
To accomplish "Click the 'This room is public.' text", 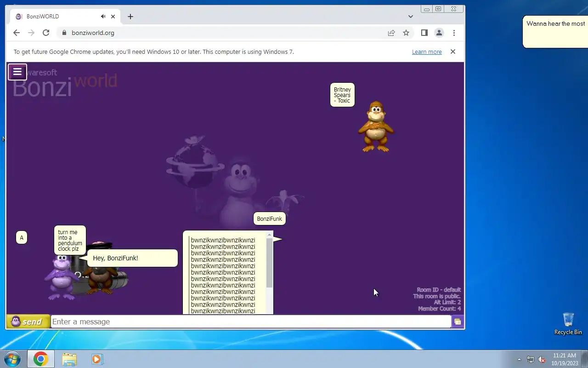I will pyautogui.click(x=437, y=296).
